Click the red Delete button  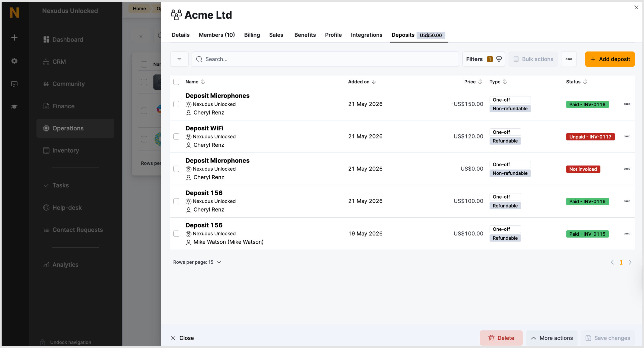[x=501, y=338]
